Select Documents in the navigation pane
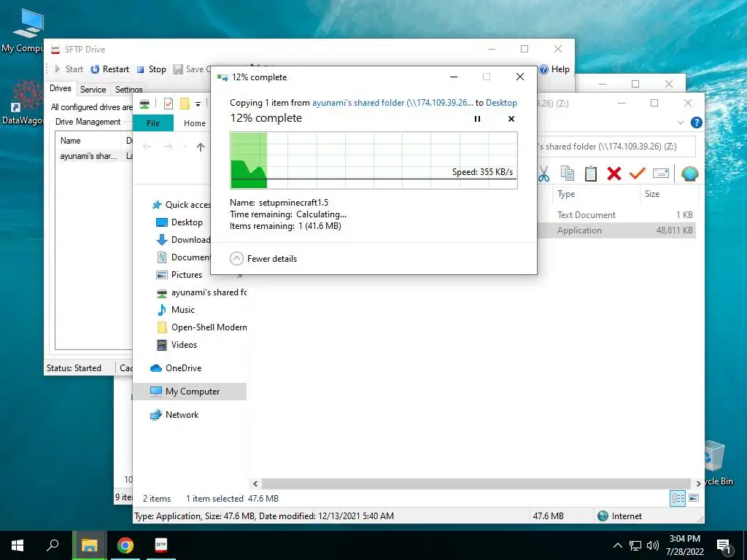747x560 pixels. (x=183, y=257)
